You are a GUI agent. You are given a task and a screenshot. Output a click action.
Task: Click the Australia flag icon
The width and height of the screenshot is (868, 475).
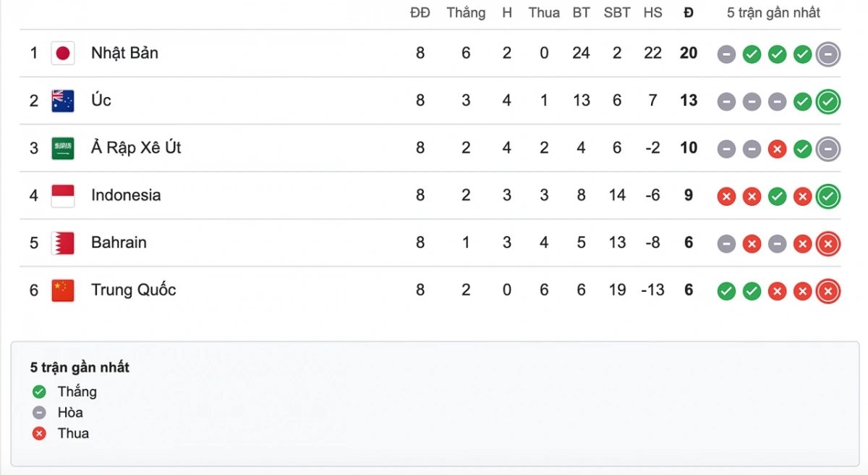click(x=63, y=101)
